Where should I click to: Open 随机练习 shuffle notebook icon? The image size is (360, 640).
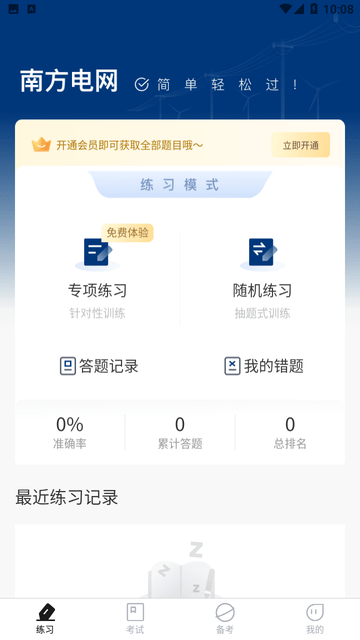point(262,253)
